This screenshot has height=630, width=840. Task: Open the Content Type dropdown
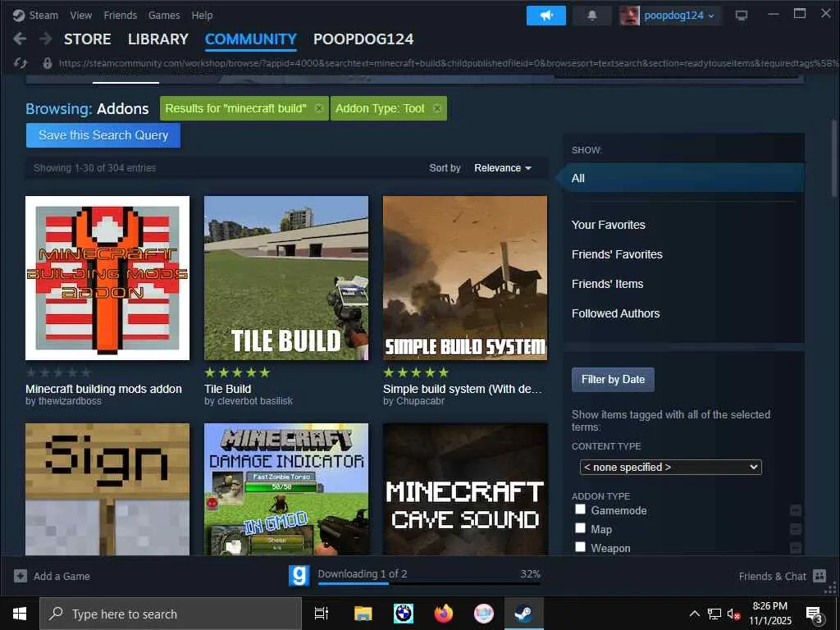[x=671, y=467]
